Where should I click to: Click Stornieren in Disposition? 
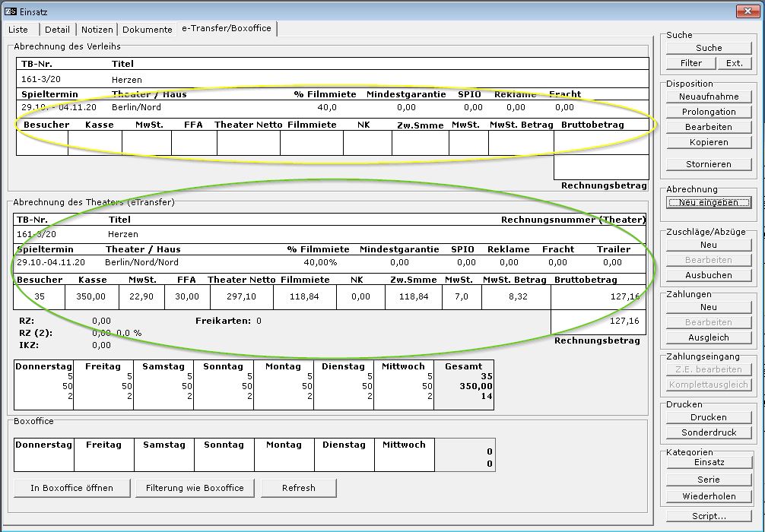coord(709,164)
